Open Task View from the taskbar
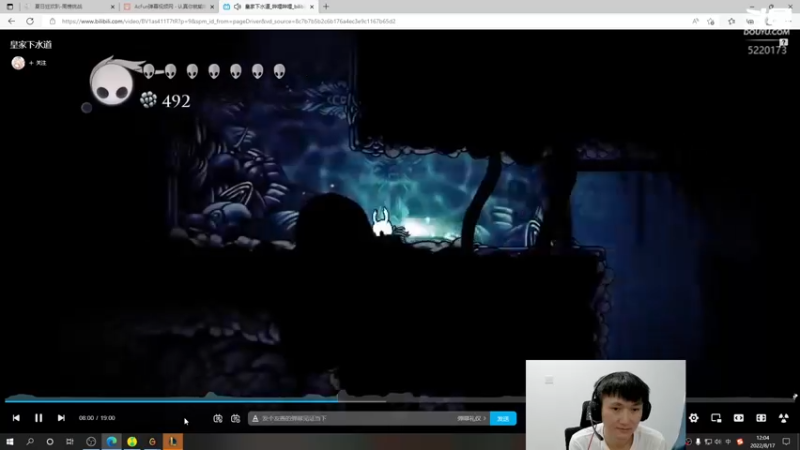This screenshot has height=450, width=800. (x=70, y=442)
